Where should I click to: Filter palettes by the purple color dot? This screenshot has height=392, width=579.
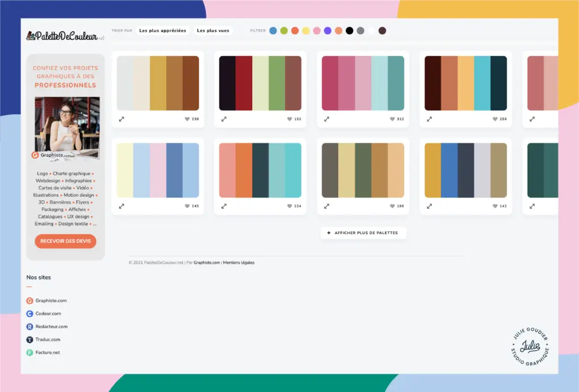click(327, 31)
